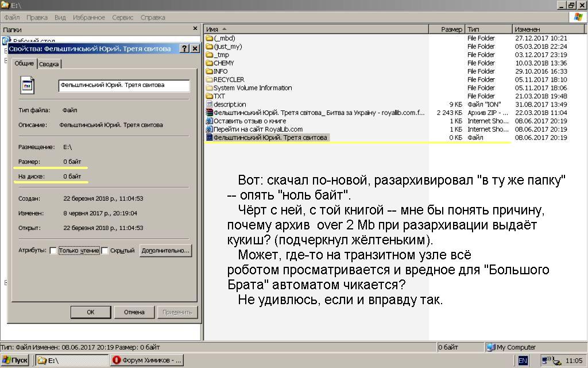The image size is (588, 368).
Task: Click the 'Дополнительно...' button
Action: tap(165, 251)
